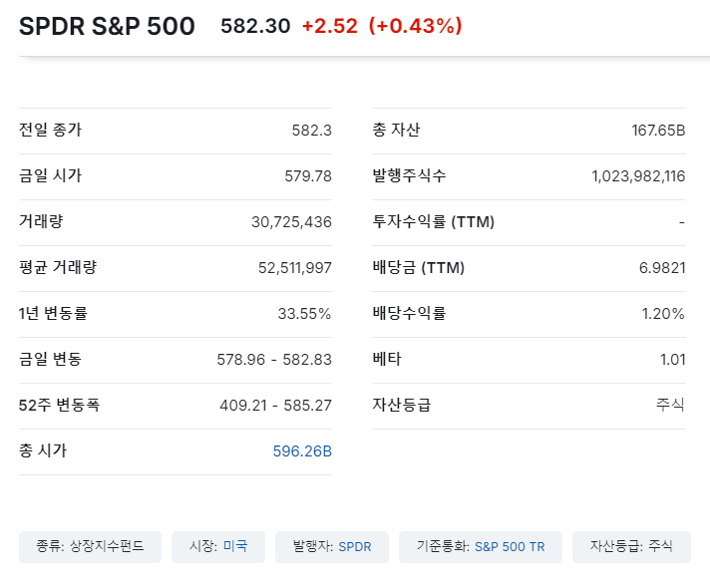Select the 발행주식수 value
710x588 pixels.
click(x=638, y=176)
